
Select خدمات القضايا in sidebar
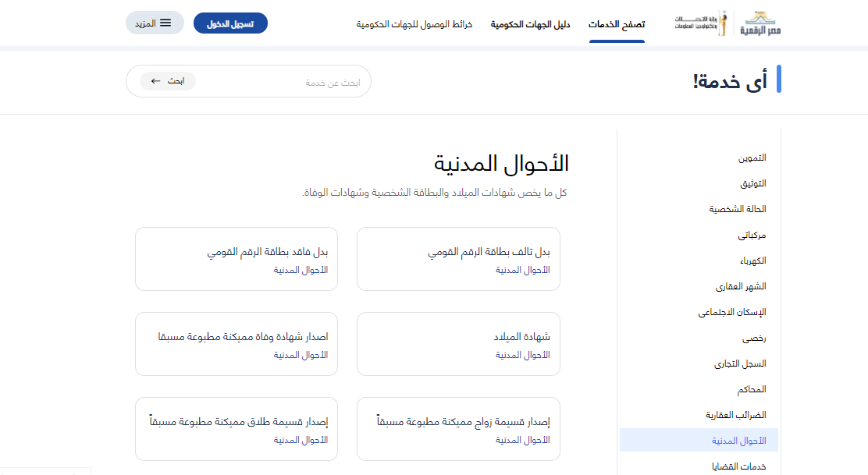click(739, 466)
